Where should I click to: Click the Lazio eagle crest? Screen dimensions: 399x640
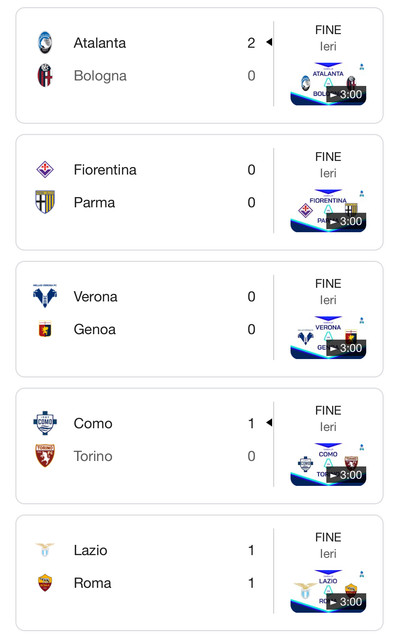coord(45,550)
